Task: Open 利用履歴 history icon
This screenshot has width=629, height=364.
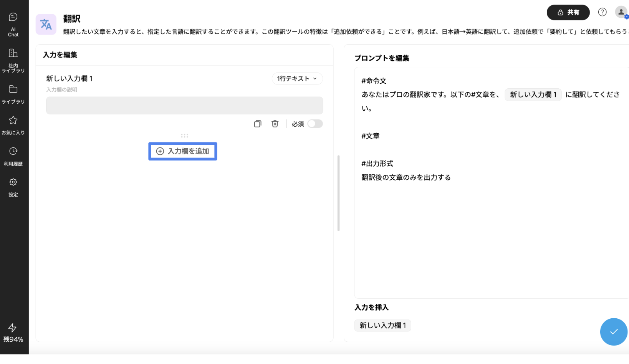Action: tap(13, 156)
